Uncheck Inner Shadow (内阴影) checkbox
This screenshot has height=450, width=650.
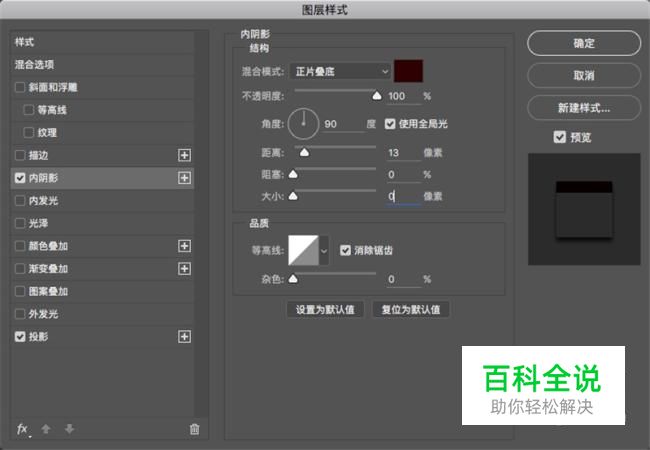click(20, 178)
